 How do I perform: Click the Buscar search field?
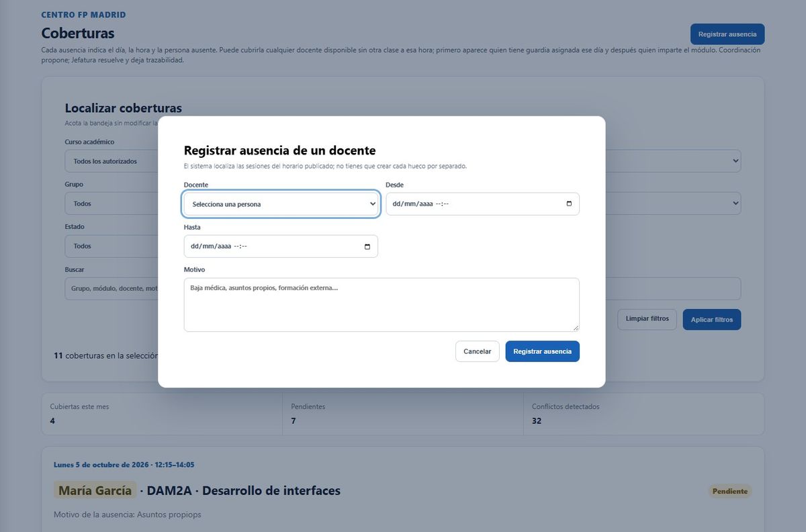tap(111, 288)
